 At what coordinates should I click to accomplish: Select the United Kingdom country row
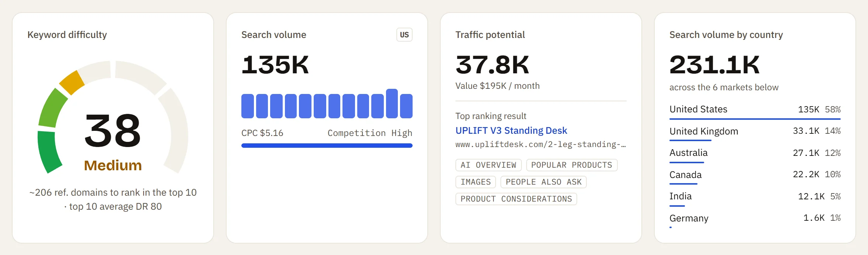click(x=755, y=133)
